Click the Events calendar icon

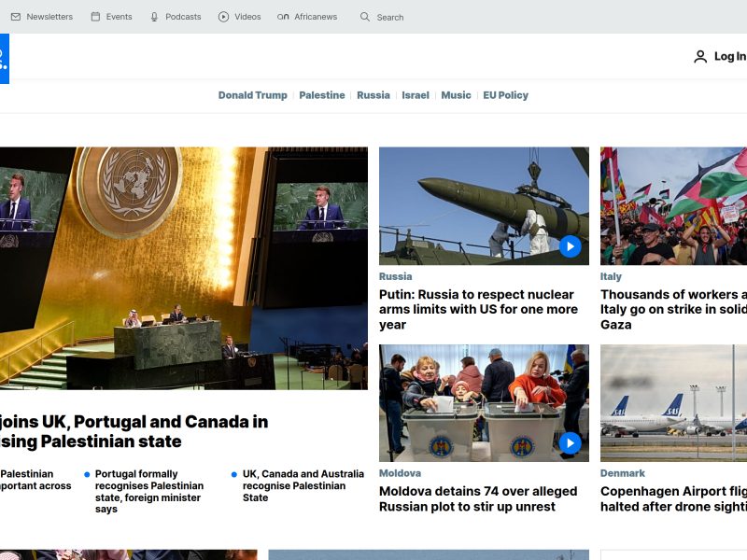[x=95, y=17]
